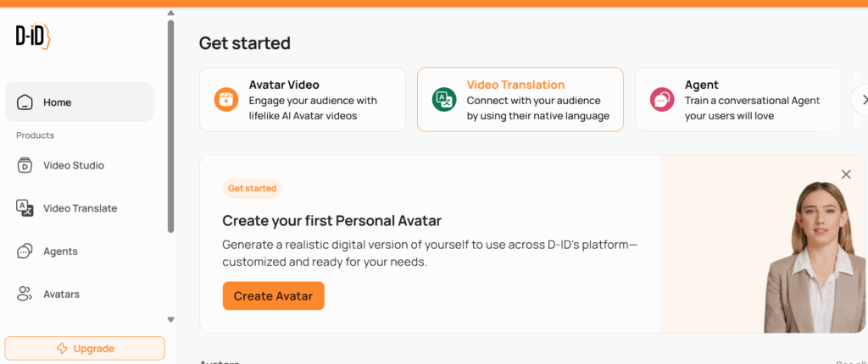The image size is (868, 364).
Task: Click sidebar scroll down arrow
Action: (x=170, y=319)
